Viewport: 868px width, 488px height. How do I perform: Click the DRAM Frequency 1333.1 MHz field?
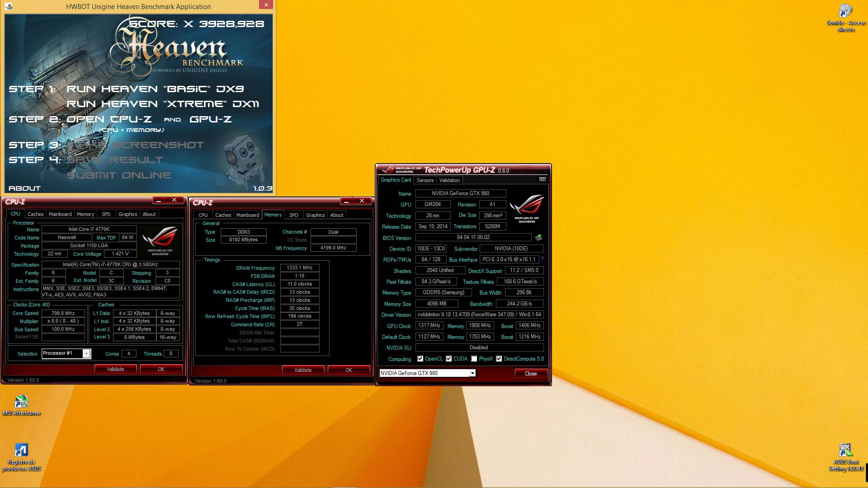pos(300,268)
